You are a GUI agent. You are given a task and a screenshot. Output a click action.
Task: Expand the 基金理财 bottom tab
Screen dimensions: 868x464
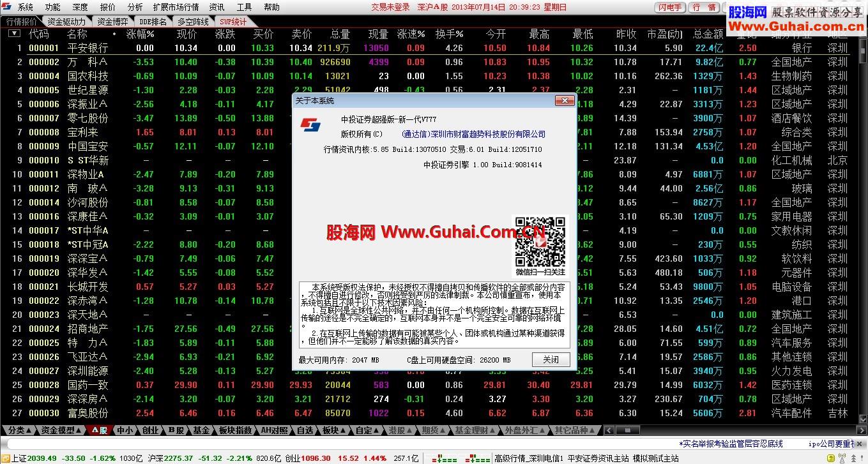475,431
